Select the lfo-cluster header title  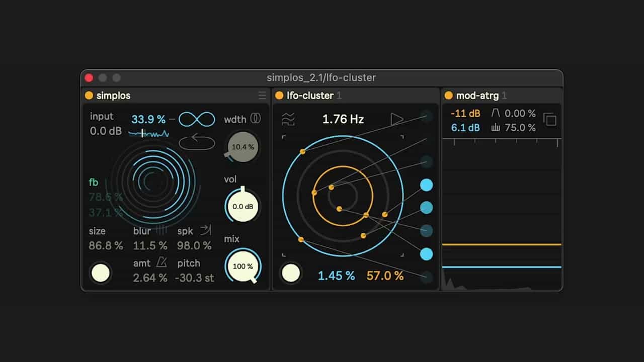click(x=310, y=96)
